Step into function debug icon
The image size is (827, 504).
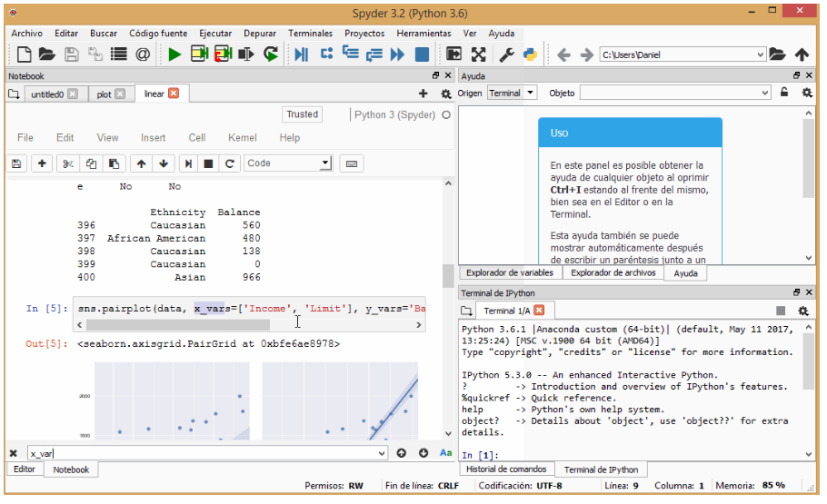pyautogui.click(x=350, y=54)
